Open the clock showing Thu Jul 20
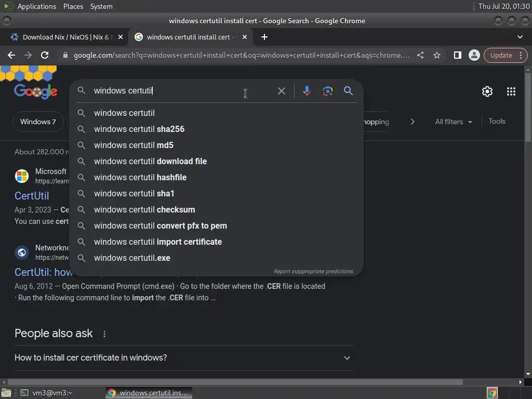 coord(504,6)
